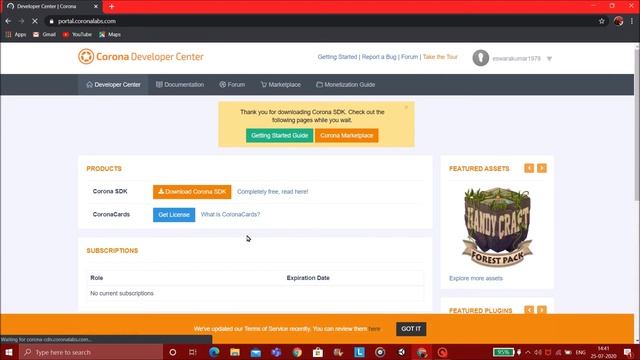Click the Download Corona SDK button
This screenshot has height=360, width=640.
[x=192, y=192]
